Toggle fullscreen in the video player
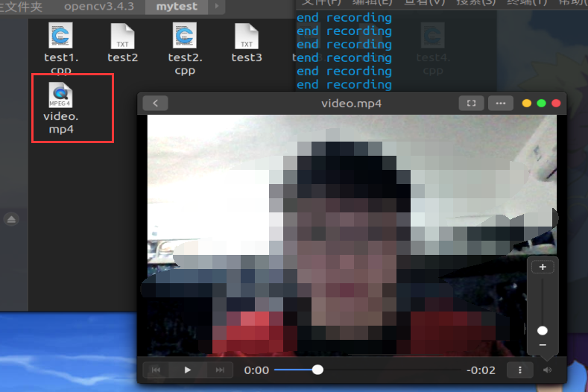 click(471, 103)
